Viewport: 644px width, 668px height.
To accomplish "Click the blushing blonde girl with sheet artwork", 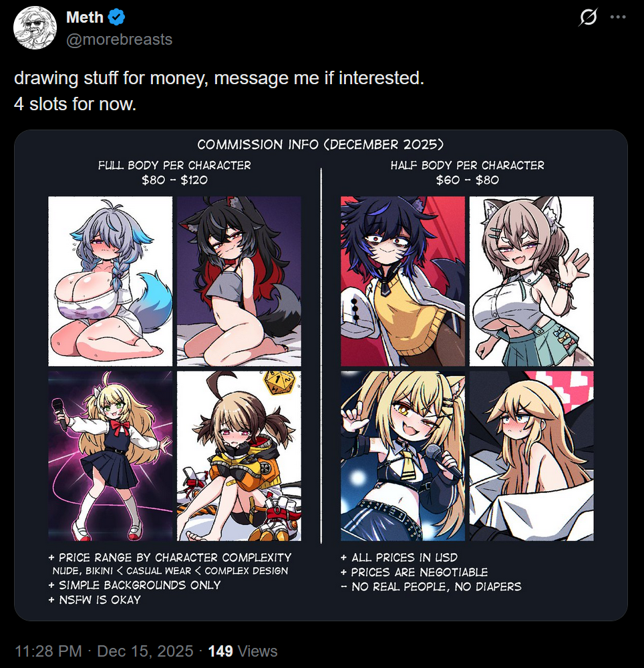I will point(532,456).
